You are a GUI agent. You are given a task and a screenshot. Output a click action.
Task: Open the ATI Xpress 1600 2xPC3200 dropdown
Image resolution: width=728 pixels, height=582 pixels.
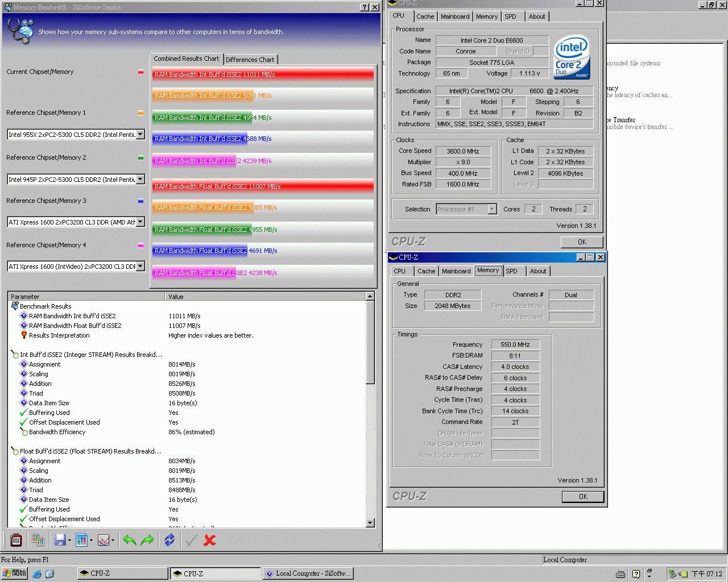(x=140, y=222)
